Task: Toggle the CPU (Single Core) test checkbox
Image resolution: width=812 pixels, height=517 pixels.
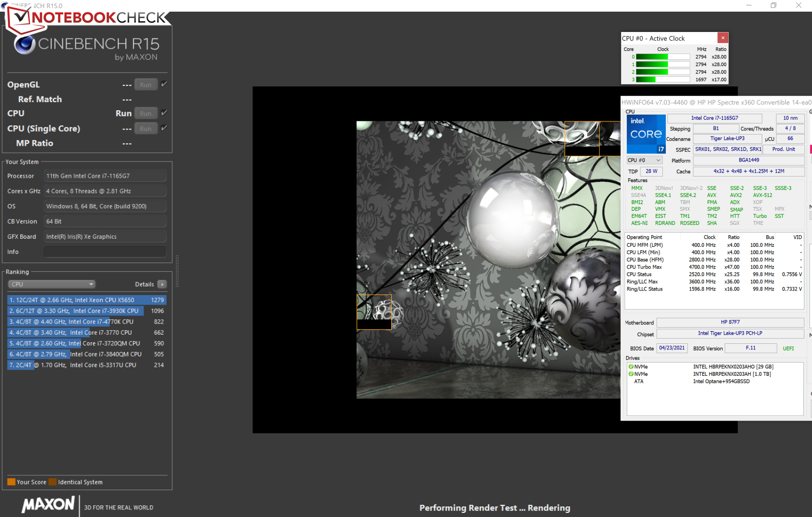Action: click(164, 128)
